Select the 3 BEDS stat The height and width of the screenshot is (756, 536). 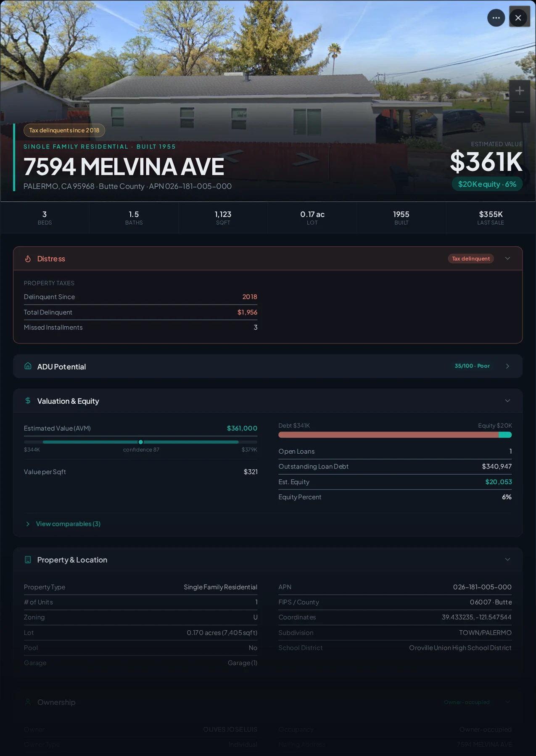pyautogui.click(x=45, y=218)
